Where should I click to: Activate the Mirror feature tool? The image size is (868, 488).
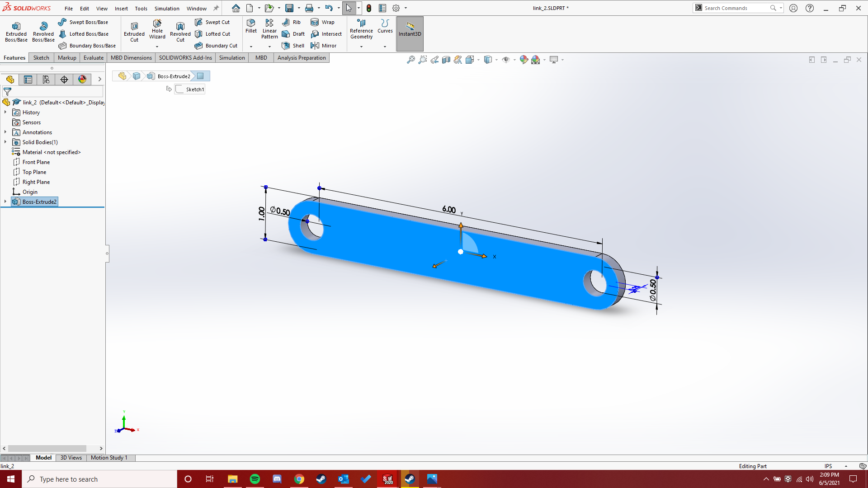click(x=325, y=45)
